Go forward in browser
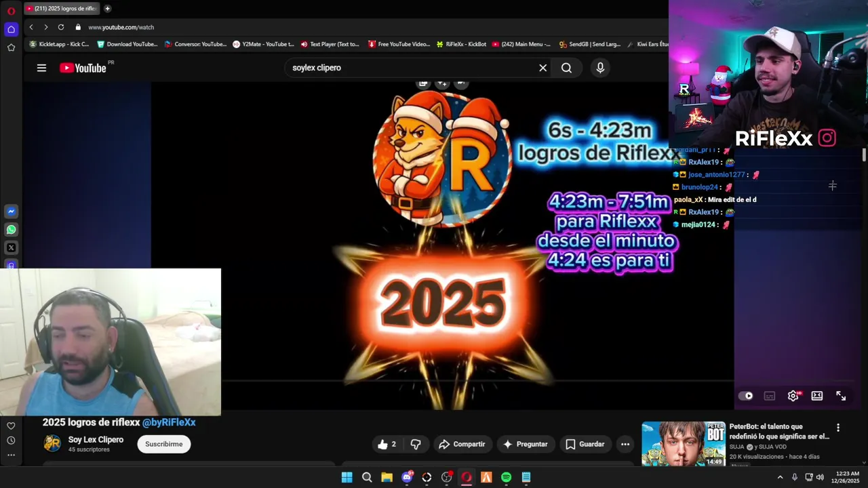 click(x=45, y=27)
